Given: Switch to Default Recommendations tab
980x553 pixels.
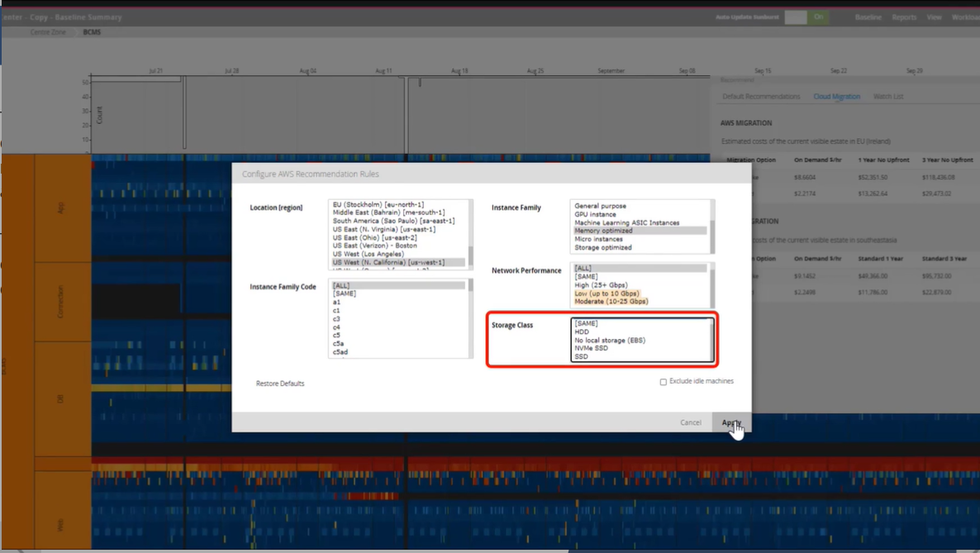Looking at the screenshot, I should [761, 97].
